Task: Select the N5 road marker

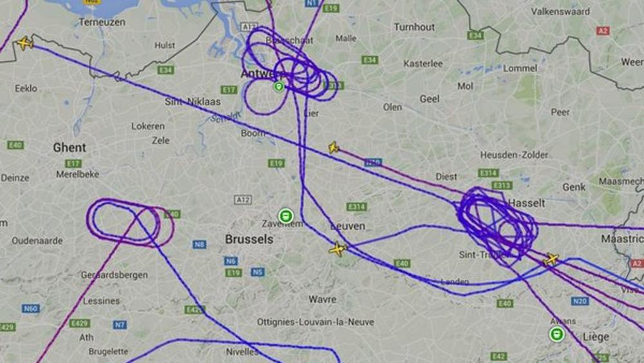Action: [x=258, y=271]
